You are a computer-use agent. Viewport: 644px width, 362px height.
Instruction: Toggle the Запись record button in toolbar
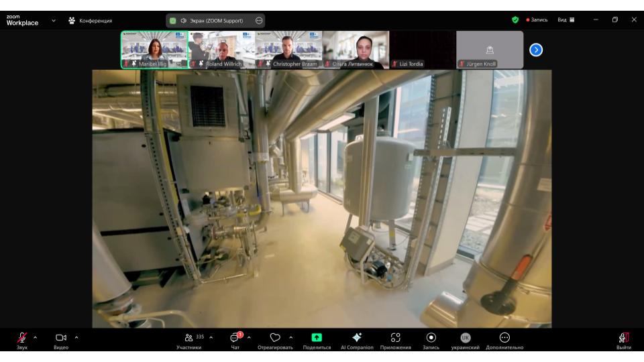pyautogui.click(x=431, y=338)
